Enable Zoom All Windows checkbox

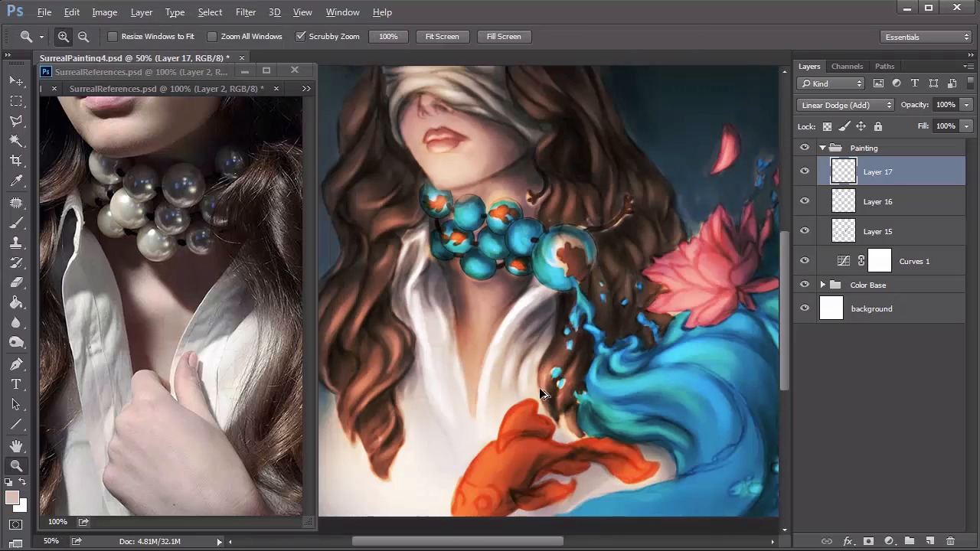pyautogui.click(x=212, y=36)
